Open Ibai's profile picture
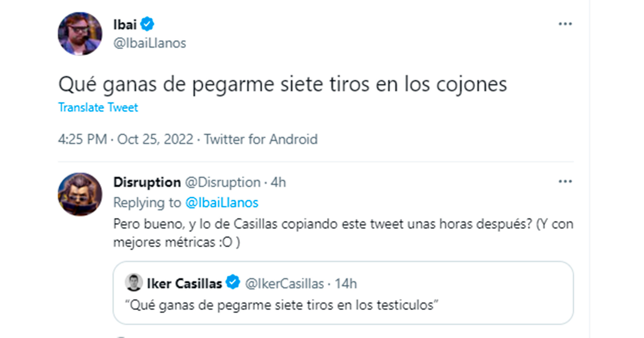The height and width of the screenshot is (338, 644). coord(80,34)
